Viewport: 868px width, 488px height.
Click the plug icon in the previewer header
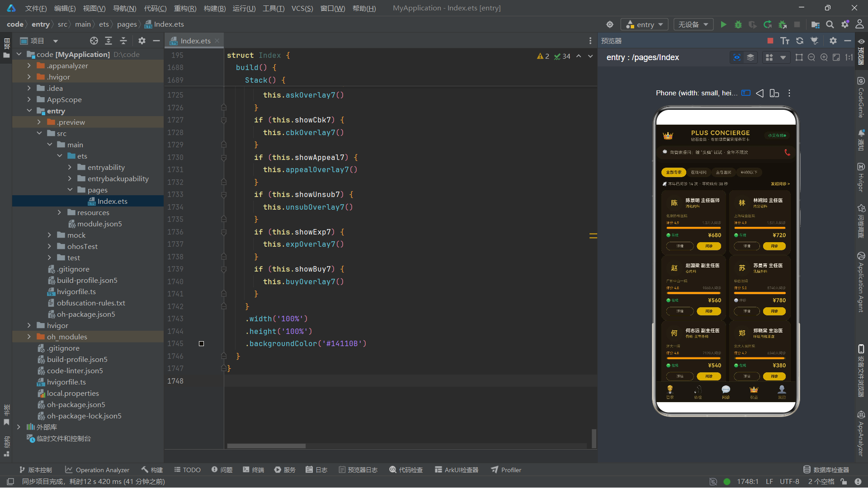[815, 41]
